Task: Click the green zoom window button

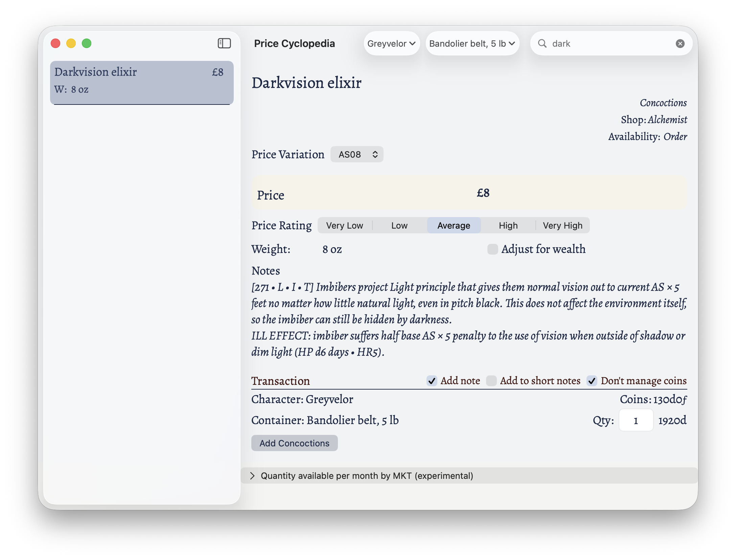Action: (87, 43)
